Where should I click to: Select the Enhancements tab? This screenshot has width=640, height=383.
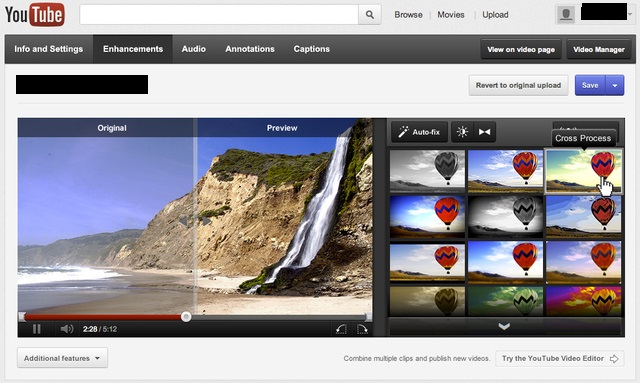[x=133, y=49]
